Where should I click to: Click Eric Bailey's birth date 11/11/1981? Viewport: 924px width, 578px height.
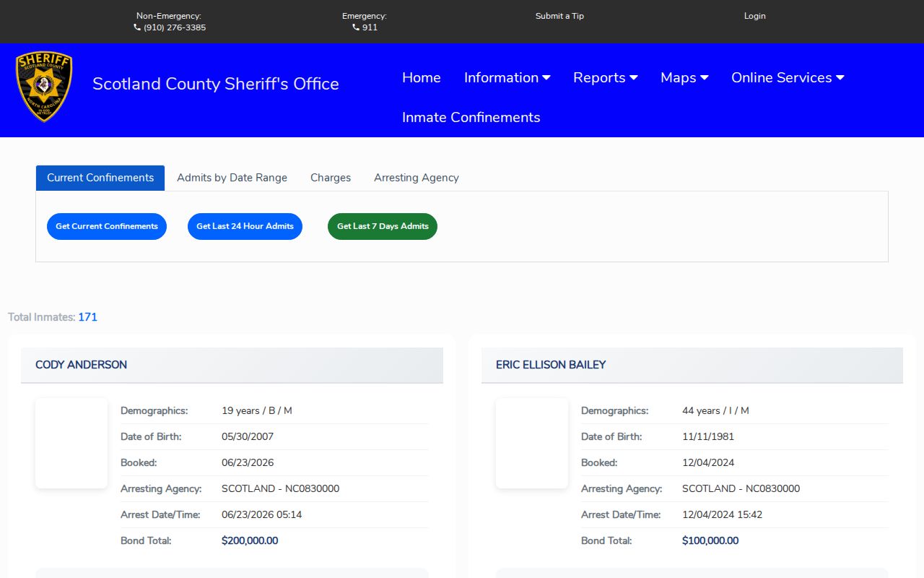708,436
